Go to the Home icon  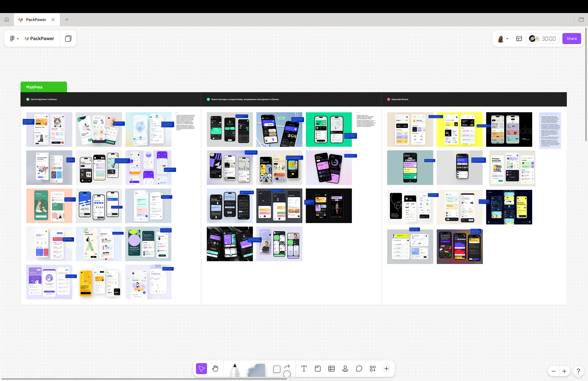(x=7, y=20)
